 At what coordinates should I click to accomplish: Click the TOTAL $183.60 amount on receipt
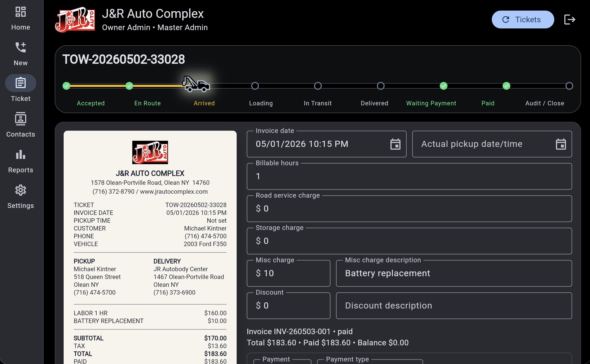click(215, 354)
